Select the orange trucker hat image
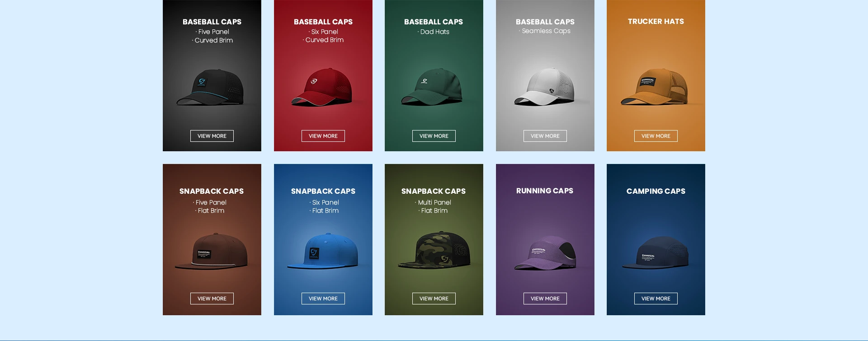 coord(654,87)
